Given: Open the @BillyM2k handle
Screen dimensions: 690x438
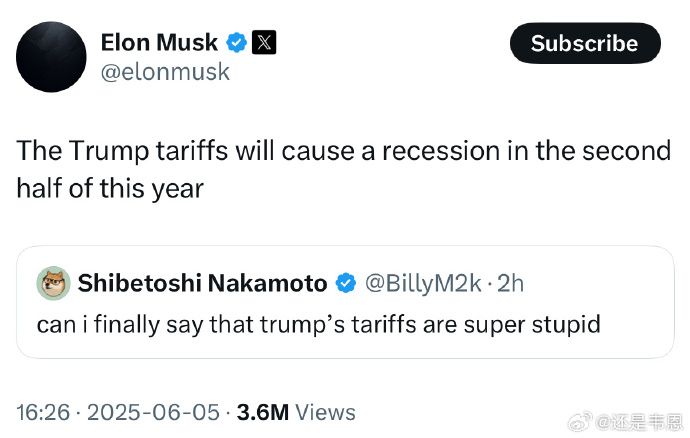Looking at the screenshot, I should click(423, 283).
